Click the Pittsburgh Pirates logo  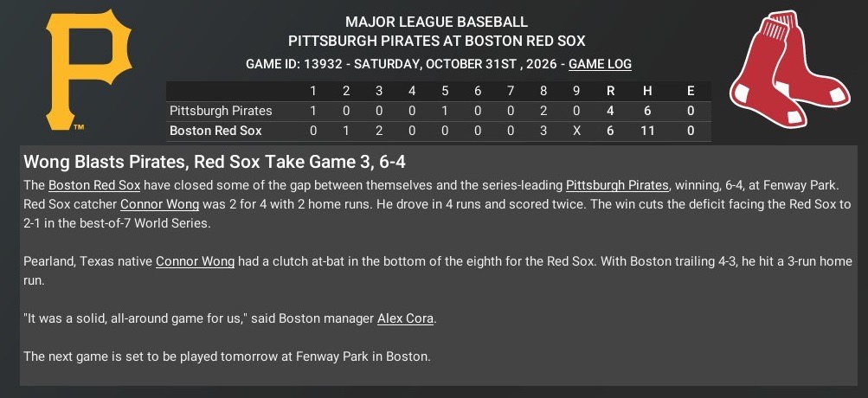(88, 69)
